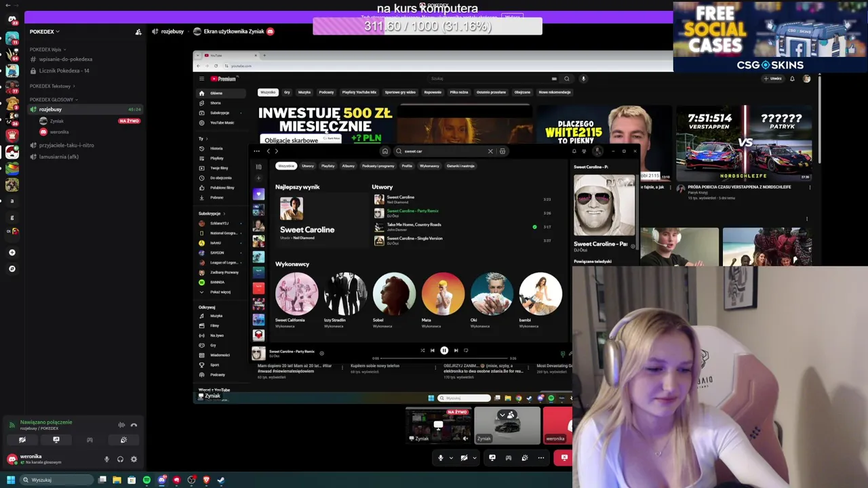Click red leave call button
The image size is (868, 488).
564,458
